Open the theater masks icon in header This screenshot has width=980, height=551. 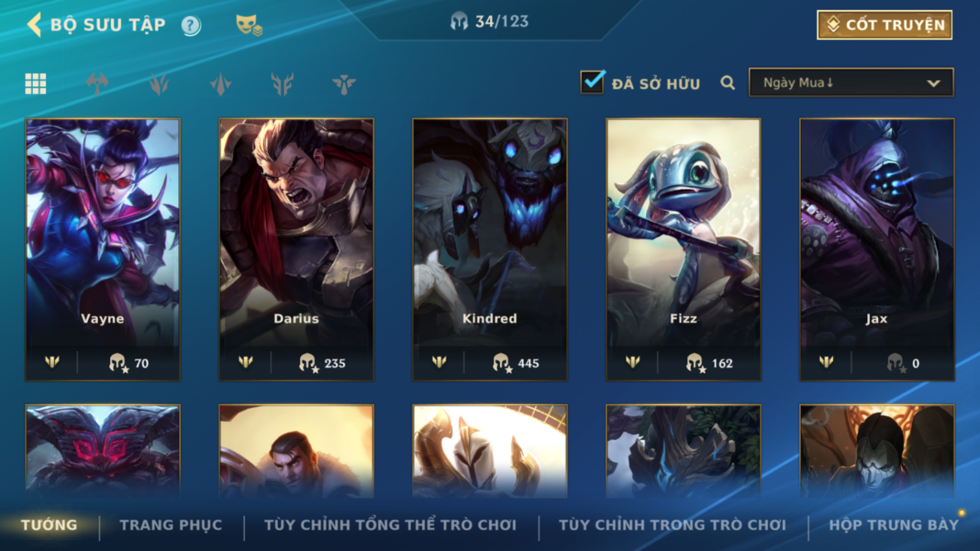point(249,25)
